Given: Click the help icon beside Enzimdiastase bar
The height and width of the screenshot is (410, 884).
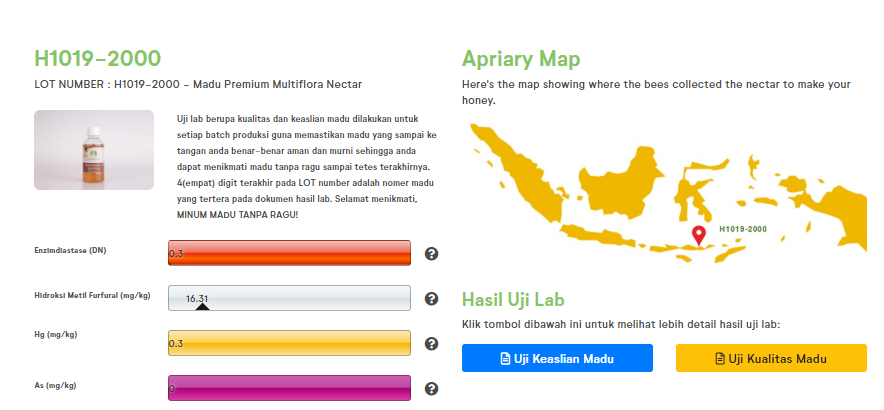Looking at the screenshot, I should (432, 254).
